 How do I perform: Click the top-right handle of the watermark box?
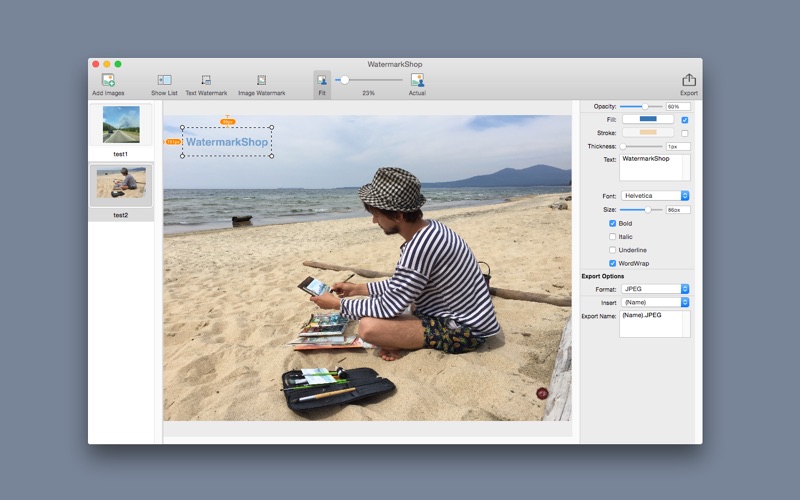[x=271, y=128]
